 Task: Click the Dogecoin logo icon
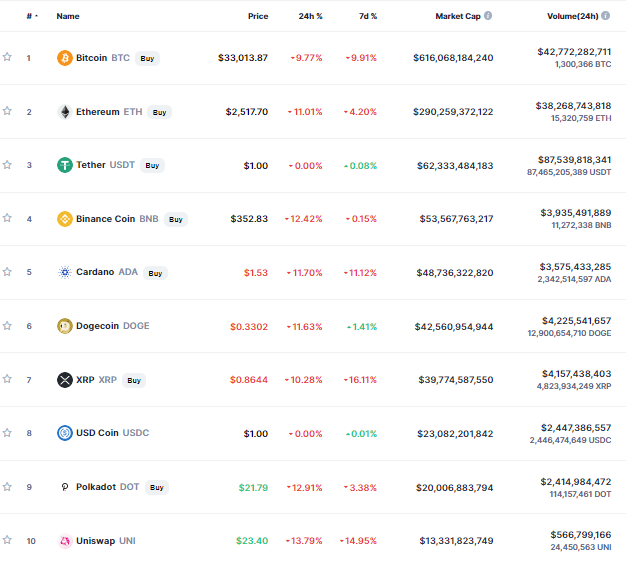[x=65, y=326]
